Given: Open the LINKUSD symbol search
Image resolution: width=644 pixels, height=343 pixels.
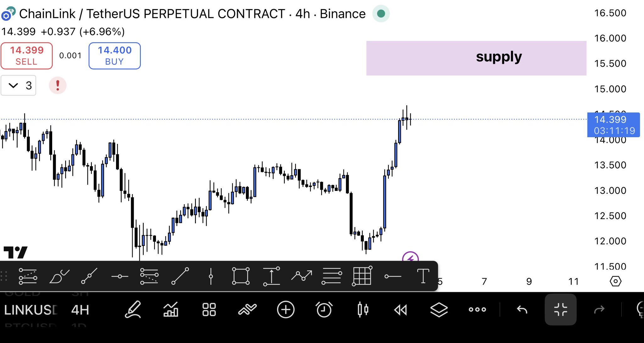Looking at the screenshot, I should (31, 310).
